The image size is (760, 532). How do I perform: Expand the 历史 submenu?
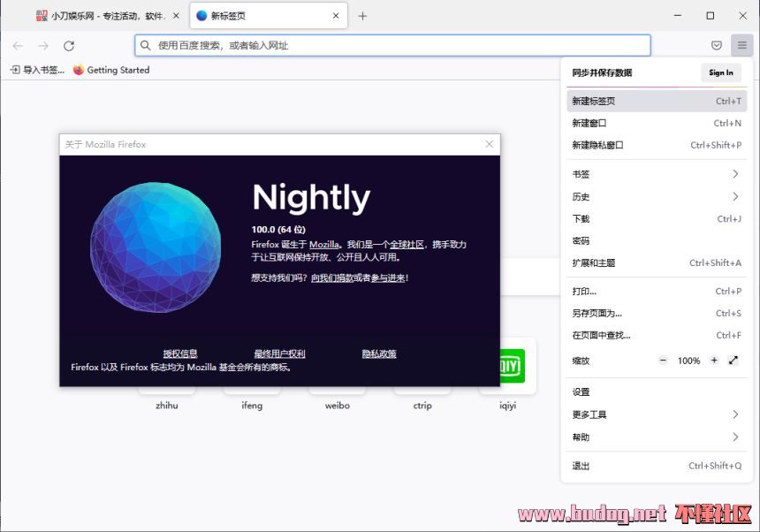(656, 196)
